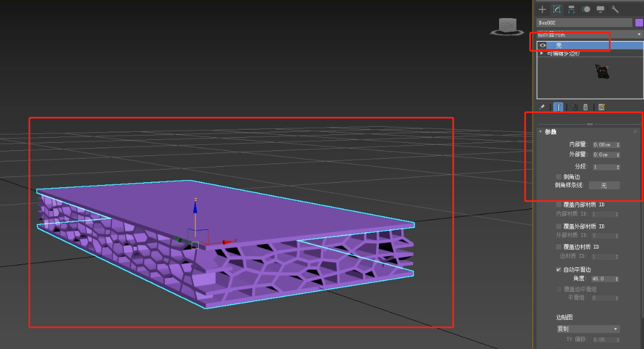The height and width of the screenshot is (349, 644).
Task: Click the Make Unique icon
Action: tap(575, 107)
